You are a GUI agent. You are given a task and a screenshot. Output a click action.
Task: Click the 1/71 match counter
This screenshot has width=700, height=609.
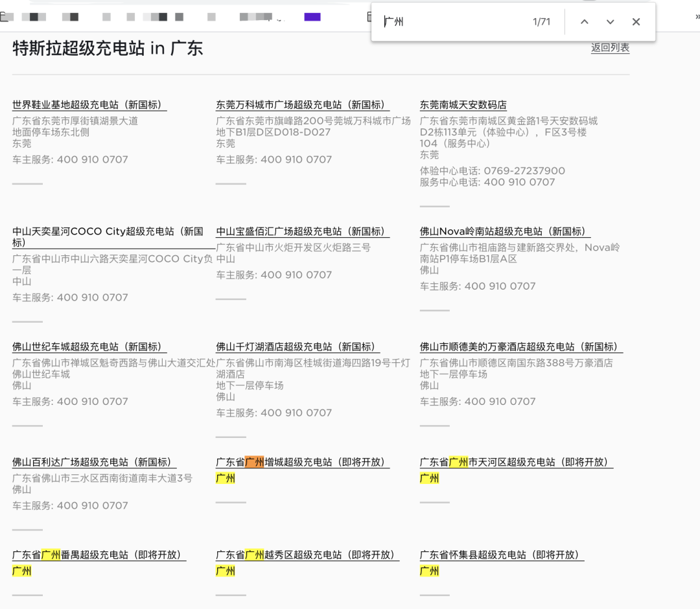click(541, 22)
